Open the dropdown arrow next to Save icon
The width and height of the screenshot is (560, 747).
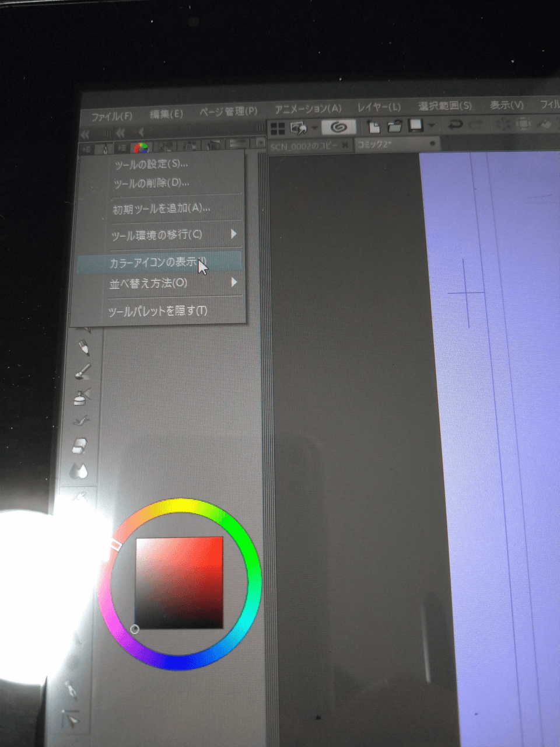[x=432, y=124]
